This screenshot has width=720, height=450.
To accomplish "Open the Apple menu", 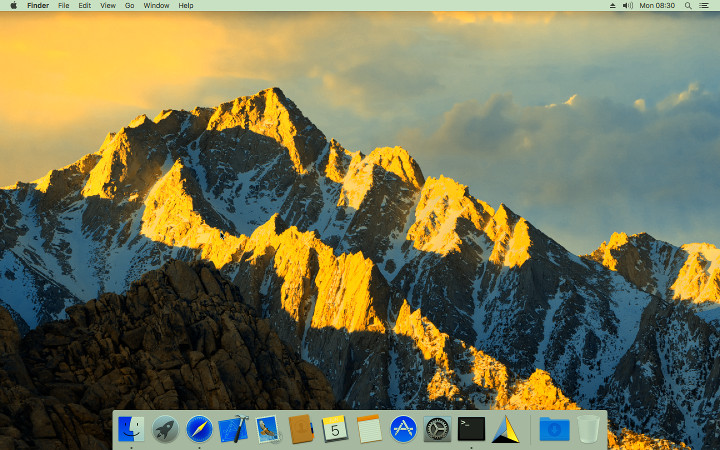I will (14, 6).
